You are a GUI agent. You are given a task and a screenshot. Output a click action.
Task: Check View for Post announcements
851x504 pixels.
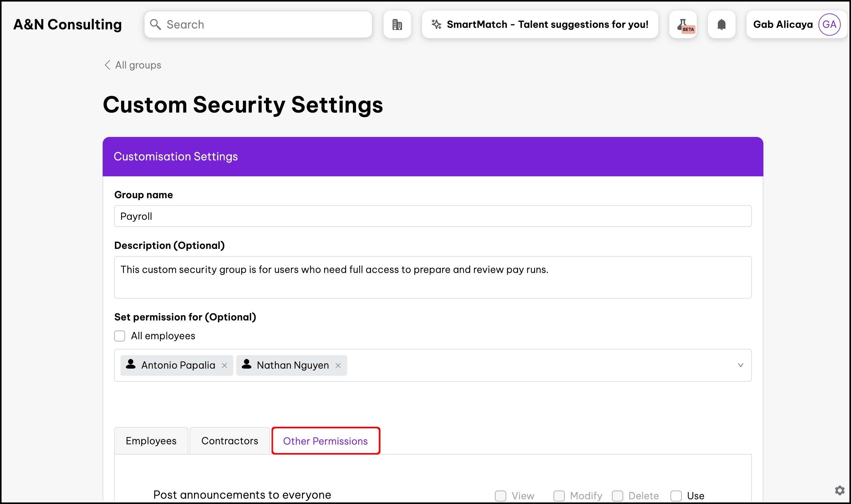500,496
